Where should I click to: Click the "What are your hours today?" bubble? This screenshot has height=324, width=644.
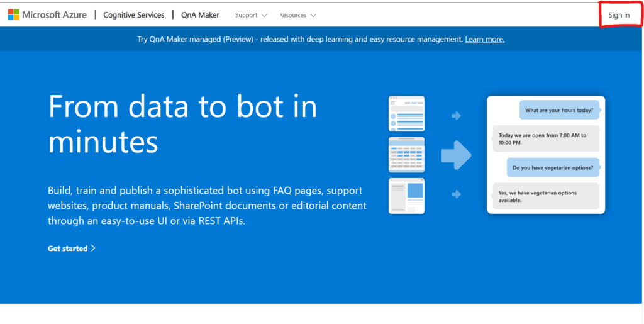(x=559, y=110)
